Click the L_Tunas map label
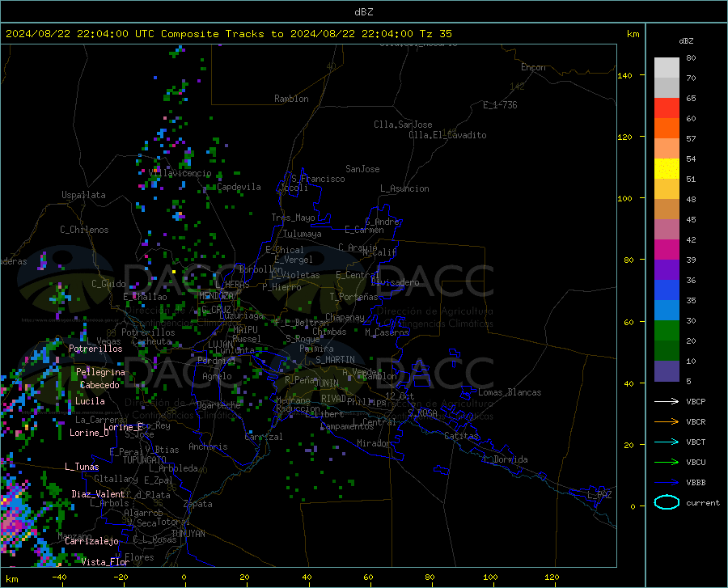This screenshot has width=728, height=588. point(82,467)
